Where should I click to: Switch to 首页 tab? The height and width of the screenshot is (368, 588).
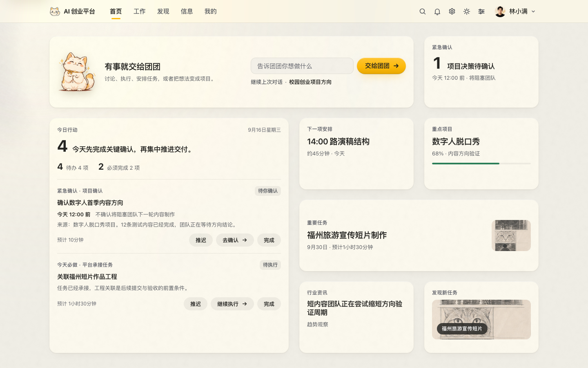(116, 11)
